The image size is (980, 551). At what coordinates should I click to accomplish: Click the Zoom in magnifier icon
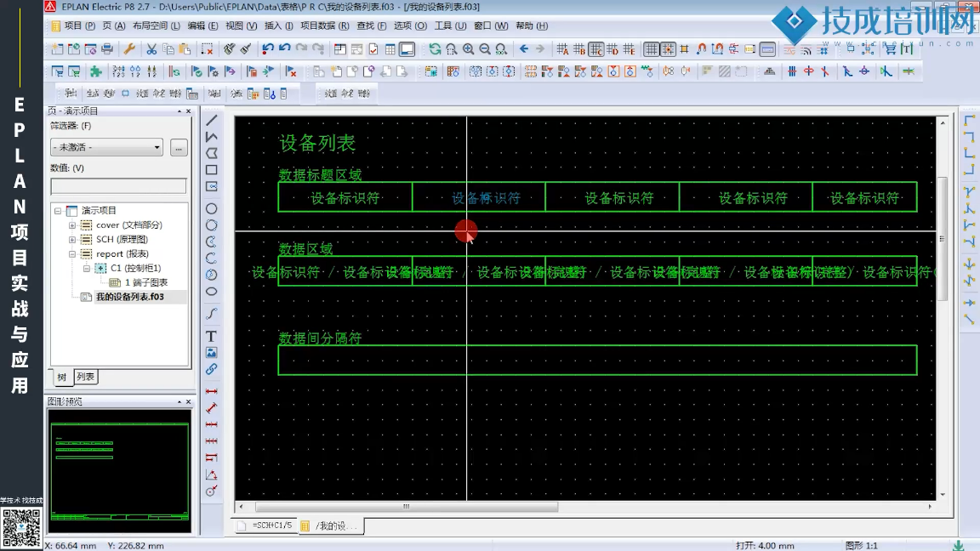click(x=468, y=49)
